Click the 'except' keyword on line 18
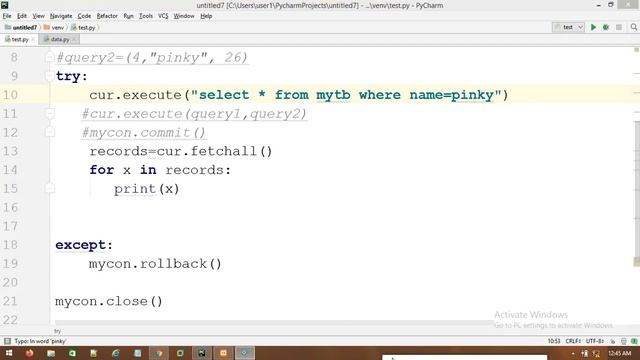 point(80,245)
